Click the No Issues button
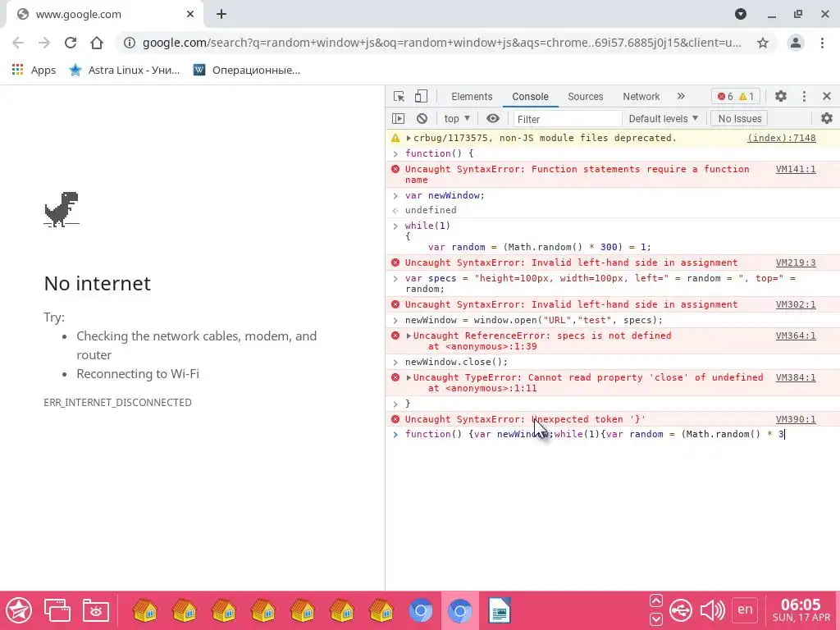This screenshot has height=630, width=840. [739, 118]
